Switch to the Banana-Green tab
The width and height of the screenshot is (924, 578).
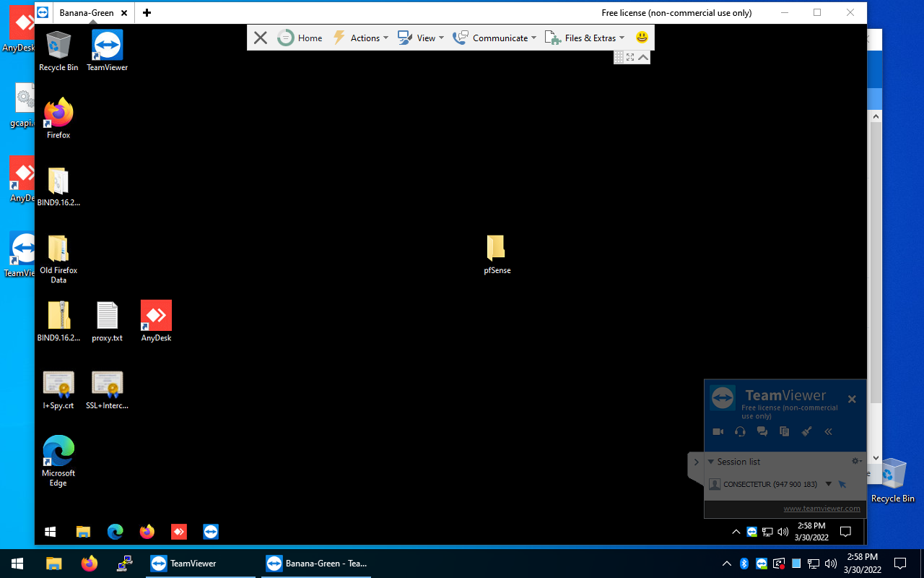pos(87,12)
